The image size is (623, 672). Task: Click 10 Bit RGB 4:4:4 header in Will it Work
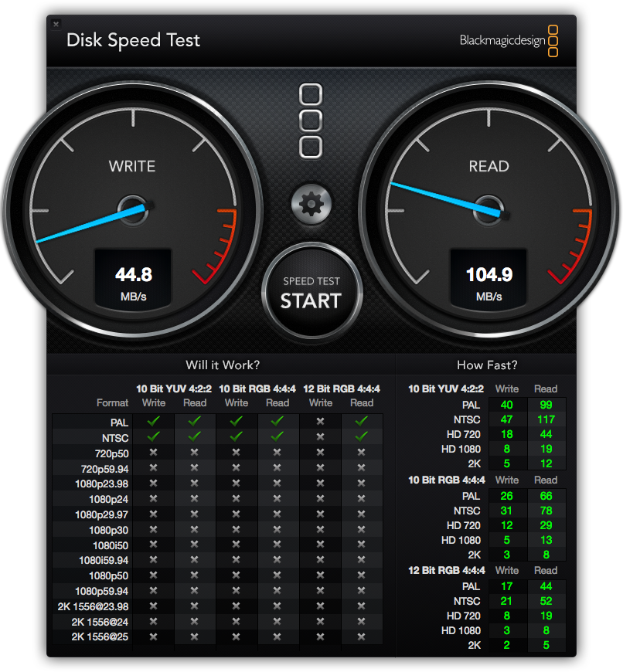257,389
